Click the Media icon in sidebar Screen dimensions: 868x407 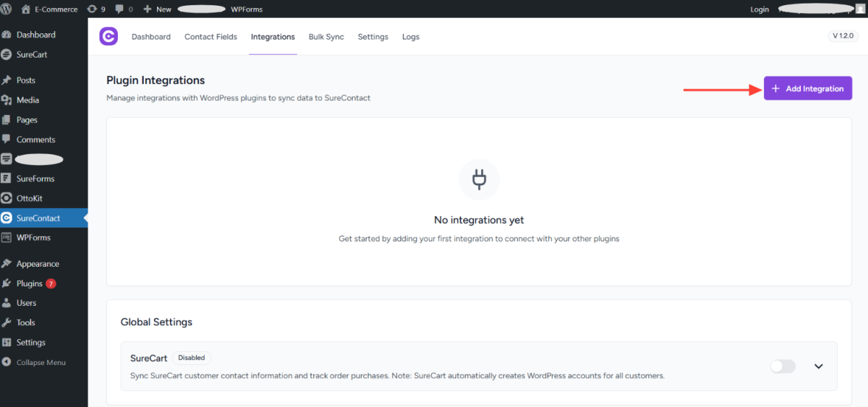click(x=7, y=100)
